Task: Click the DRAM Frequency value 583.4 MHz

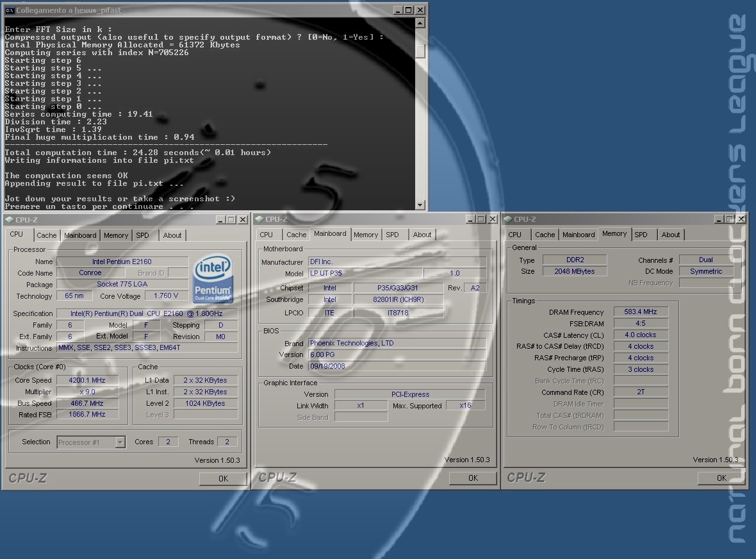Action: point(641,312)
